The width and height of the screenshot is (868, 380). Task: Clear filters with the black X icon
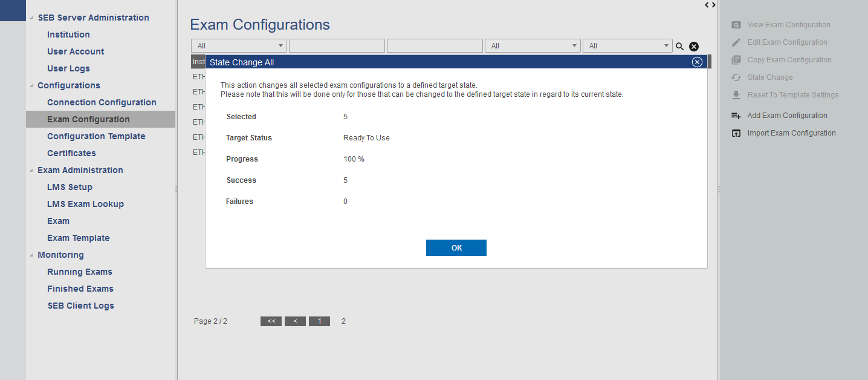coord(694,47)
